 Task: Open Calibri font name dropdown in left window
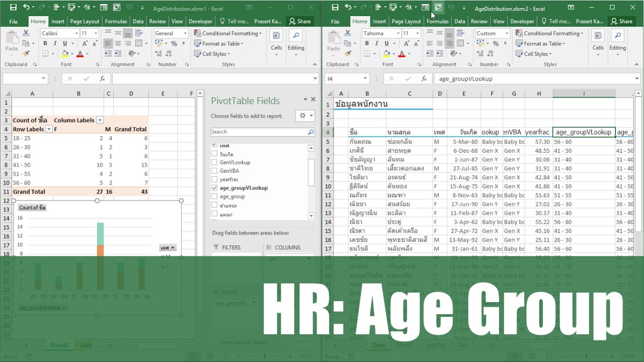(x=76, y=33)
